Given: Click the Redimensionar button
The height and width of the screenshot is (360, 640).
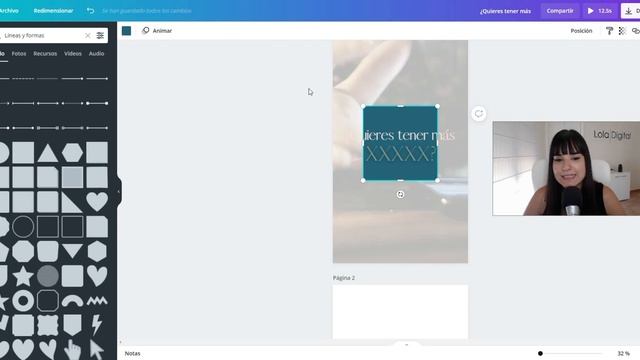Looking at the screenshot, I should tap(53, 11).
